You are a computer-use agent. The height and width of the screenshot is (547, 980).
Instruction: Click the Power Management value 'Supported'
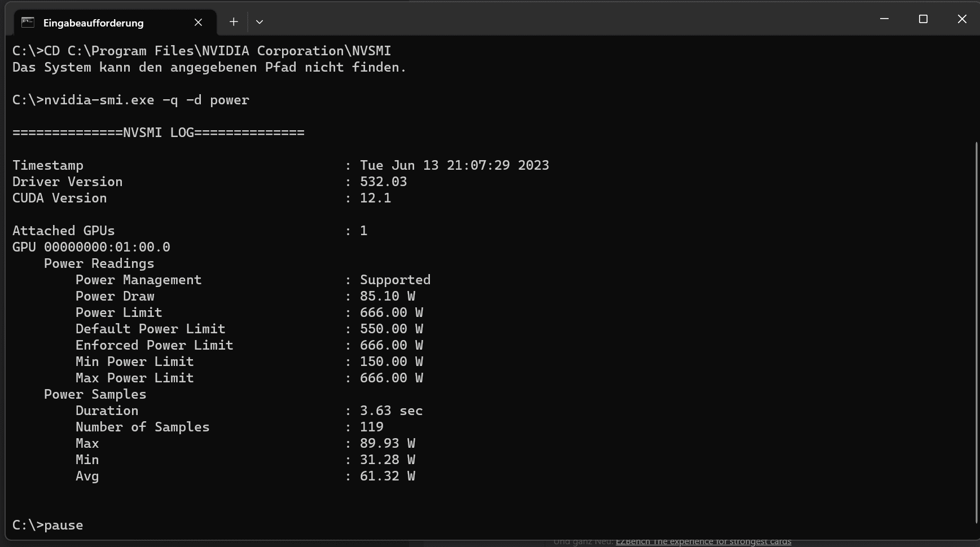point(395,280)
